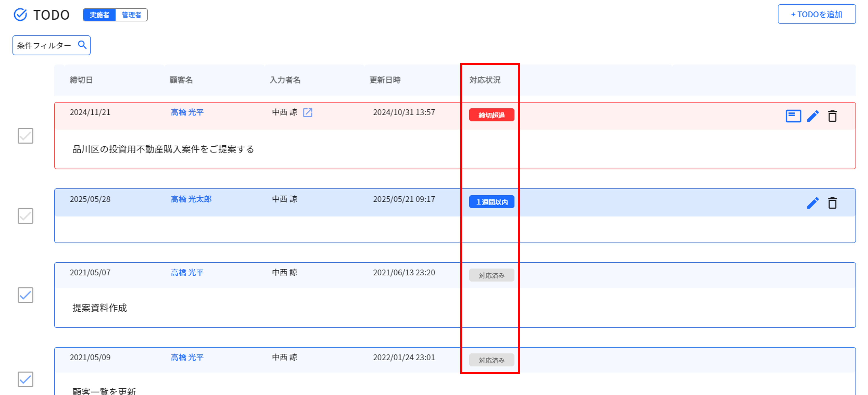This screenshot has width=868, height=395.
Task: Select the 実施者 tab
Action: coord(99,15)
